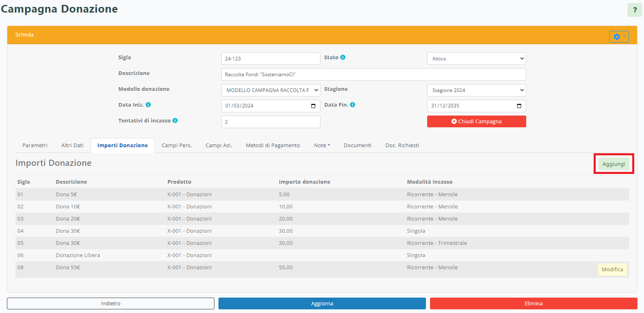
Task: Expand the Stagione dropdown
Action: click(x=476, y=90)
